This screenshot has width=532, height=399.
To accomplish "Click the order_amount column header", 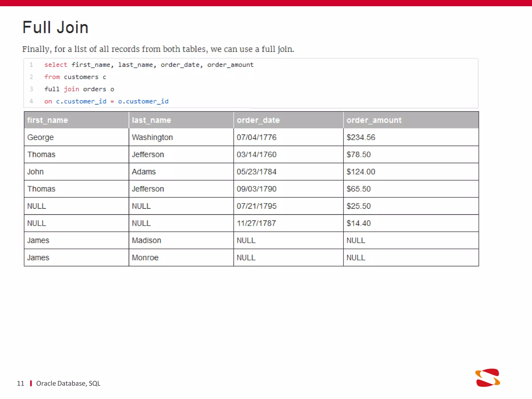I will (411, 120).
